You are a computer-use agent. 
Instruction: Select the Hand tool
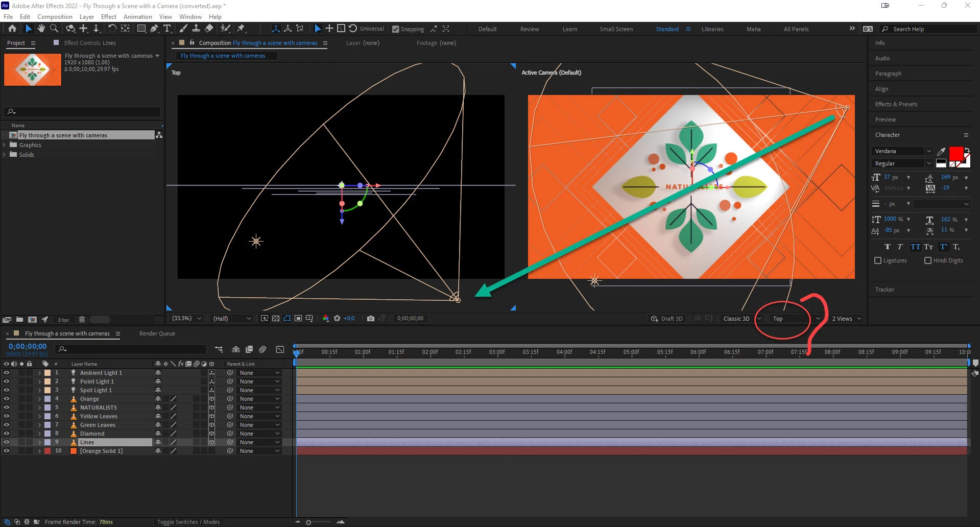point(41,29)
